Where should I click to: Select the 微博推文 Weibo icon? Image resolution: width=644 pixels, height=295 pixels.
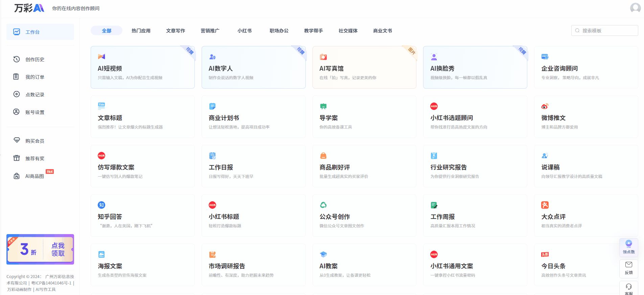[x=545, y=106]
